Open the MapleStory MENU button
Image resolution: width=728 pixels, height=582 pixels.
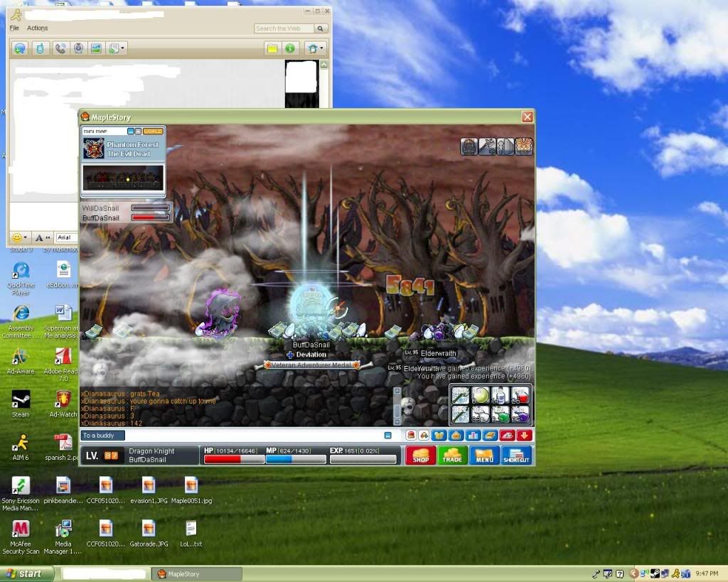(484, 456)
